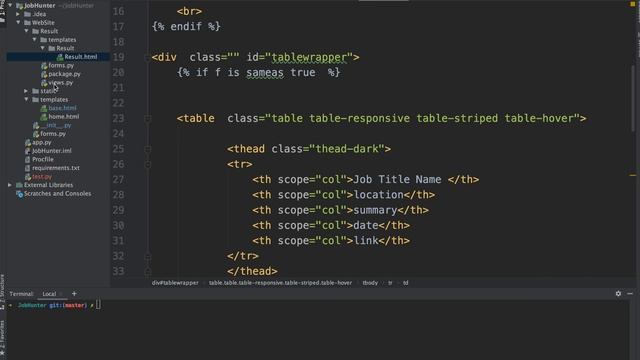The height and width of the screenshot is (360, 640).
Task: Collapse the WebSite folder
Action: pyautogui.click(x=18, y=23)
